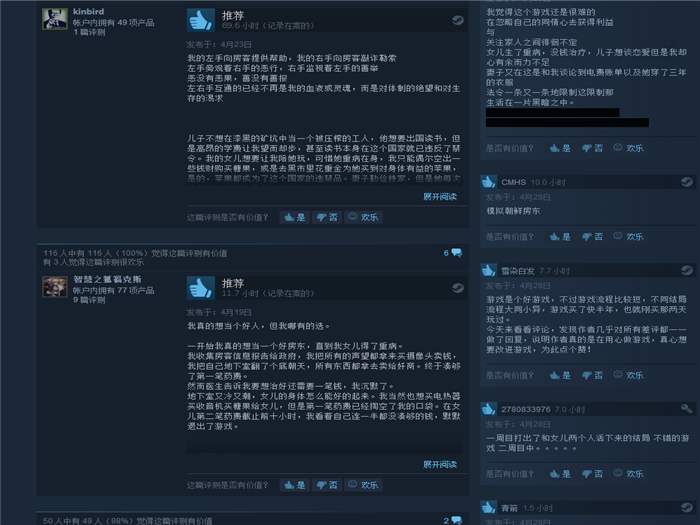
Task: Vote 否 on kinbird's review
Action: (327, 217)
